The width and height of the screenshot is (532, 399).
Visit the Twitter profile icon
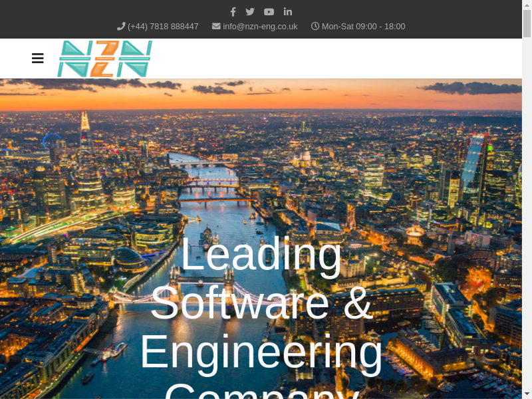(x=250, y=11)
